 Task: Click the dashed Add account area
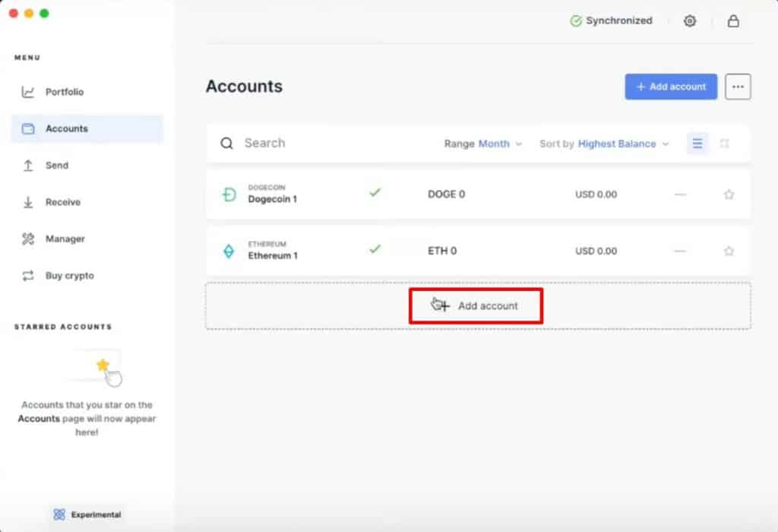[476, 305]
